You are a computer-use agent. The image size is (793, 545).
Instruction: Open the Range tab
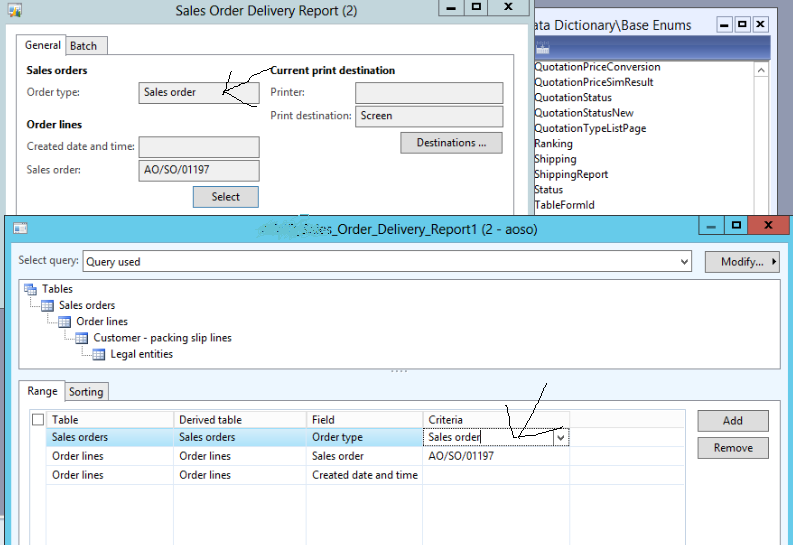[x=41, y=391]
